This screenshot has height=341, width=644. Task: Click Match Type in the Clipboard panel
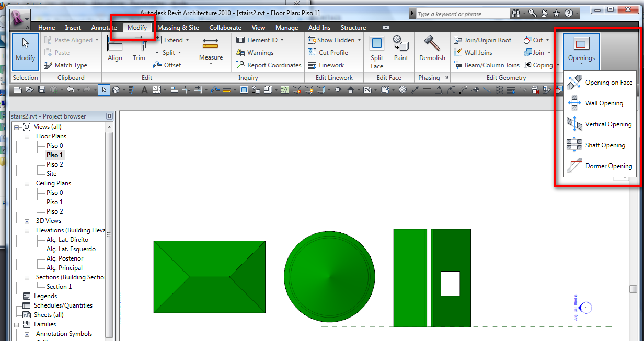tap(65, 65)
